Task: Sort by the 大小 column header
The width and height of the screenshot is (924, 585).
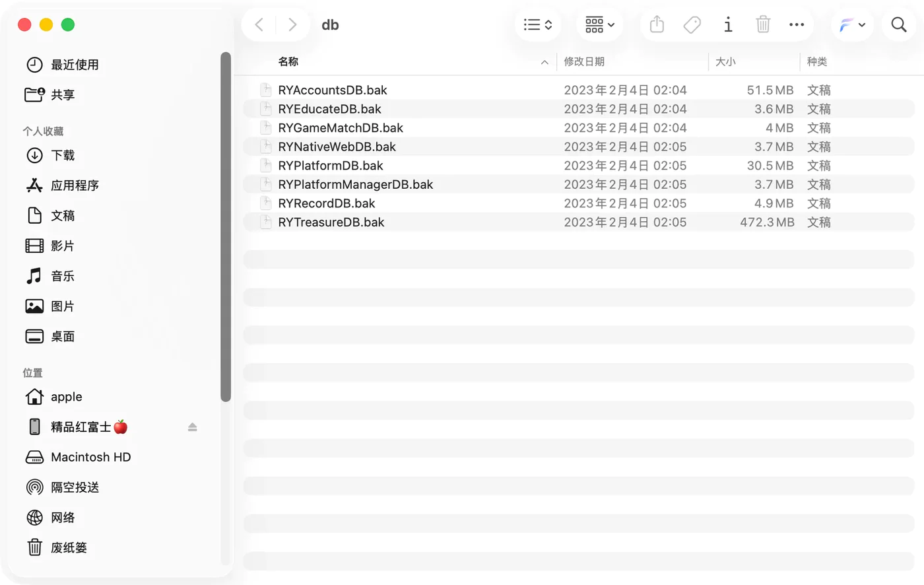Action: (725, 61)
